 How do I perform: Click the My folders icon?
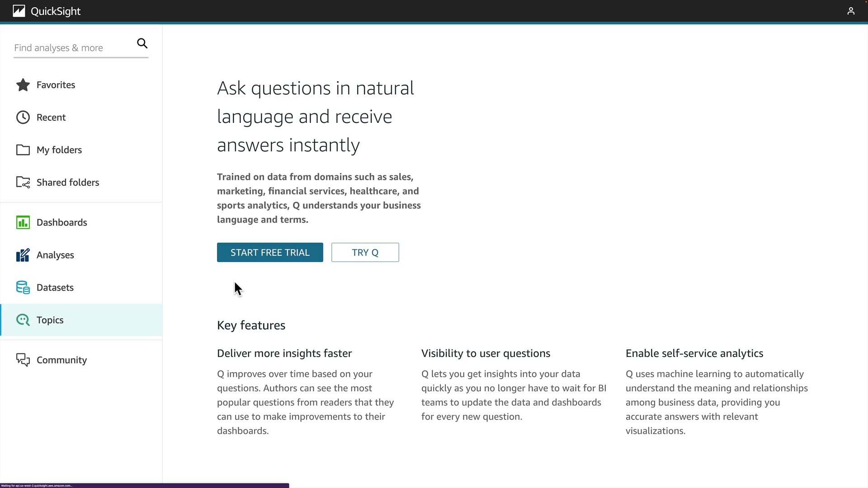(23, 150)
